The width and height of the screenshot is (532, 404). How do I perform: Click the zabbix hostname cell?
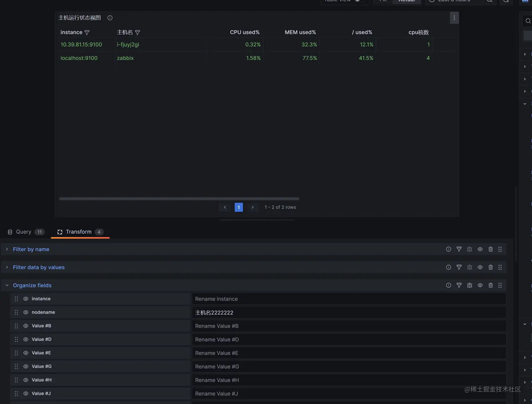pyautogui.click(x=125, y=58)
